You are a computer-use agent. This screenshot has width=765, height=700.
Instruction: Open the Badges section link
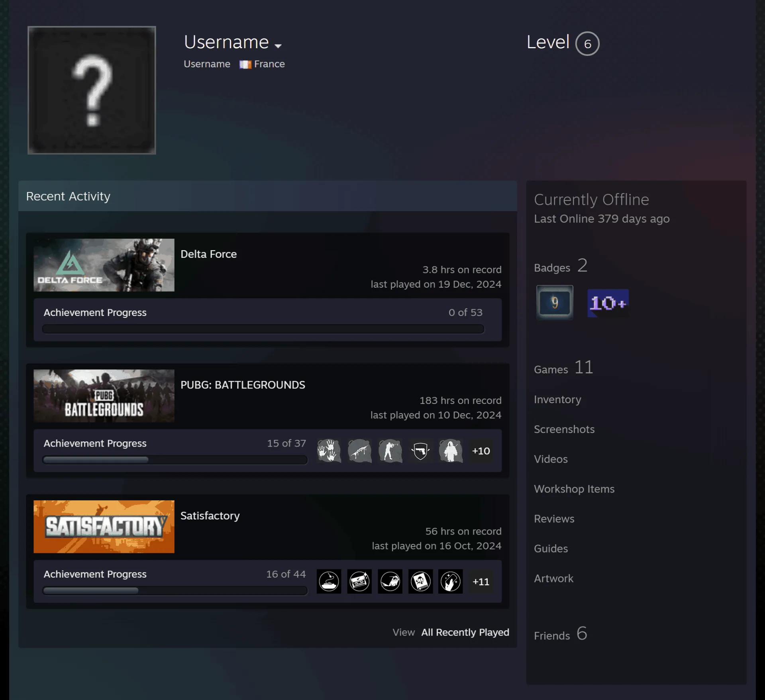560,266
